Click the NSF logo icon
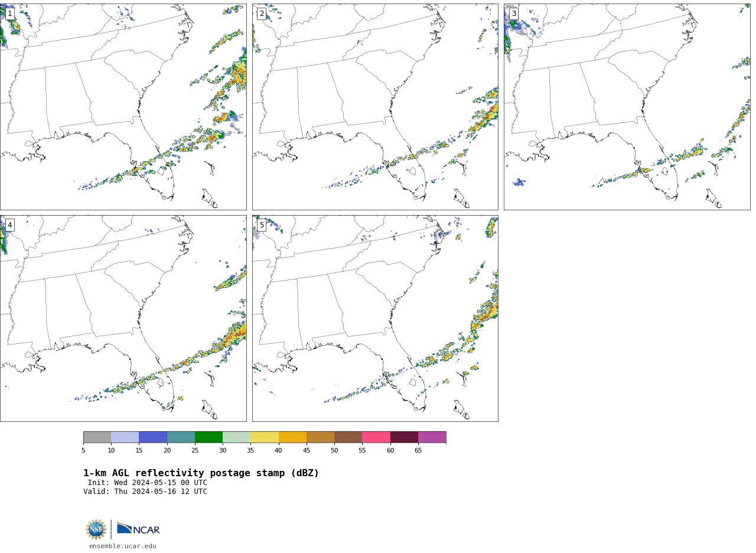Screen dimensions: 756x553 [96, 529]
